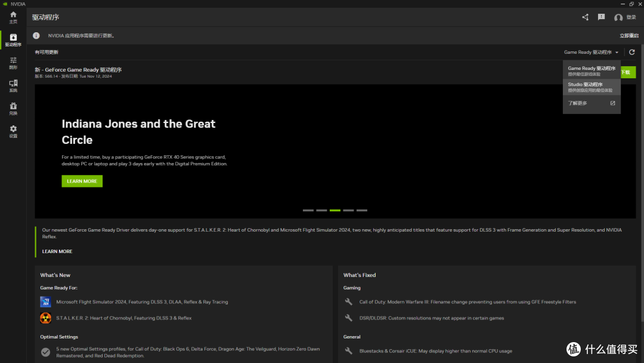The height and width of the screenshot is (363, 644).
Task: Minimize the NVIDIA app window
Action: click(623, 4)
